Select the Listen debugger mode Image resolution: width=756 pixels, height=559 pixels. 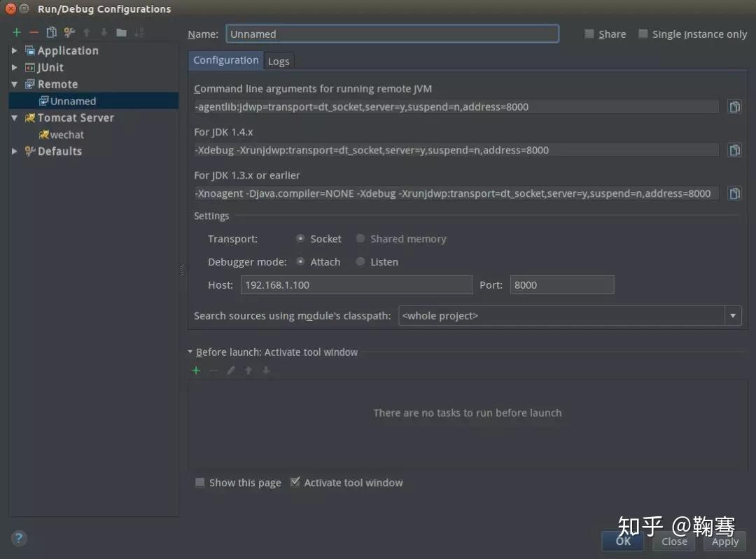(x=360, y=261)
